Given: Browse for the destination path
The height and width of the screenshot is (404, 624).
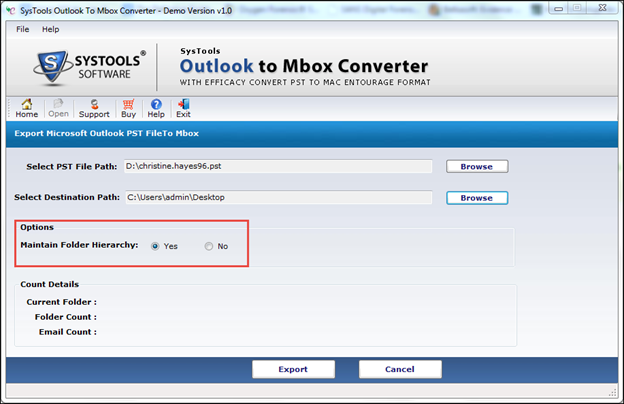Looking at the screenshot, I should coord(477,198).
